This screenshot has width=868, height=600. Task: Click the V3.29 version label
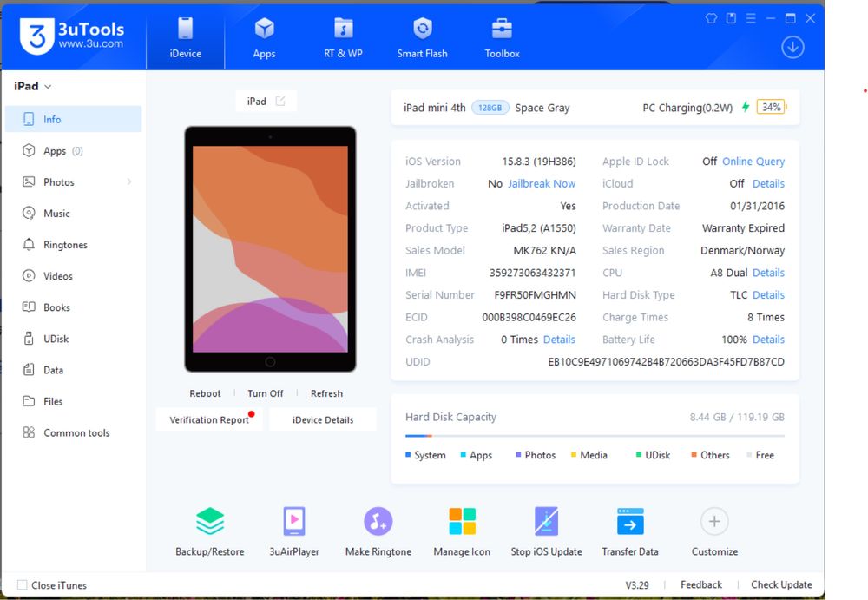[637, 584]
